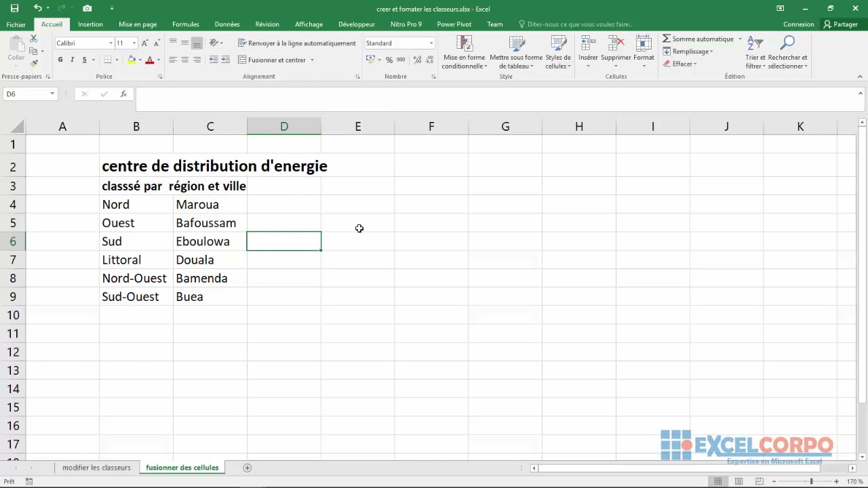Viewport: 868px width, 488px height.
Task: Open Rechercher et sélectionner
Action: [x=787, y=52]
